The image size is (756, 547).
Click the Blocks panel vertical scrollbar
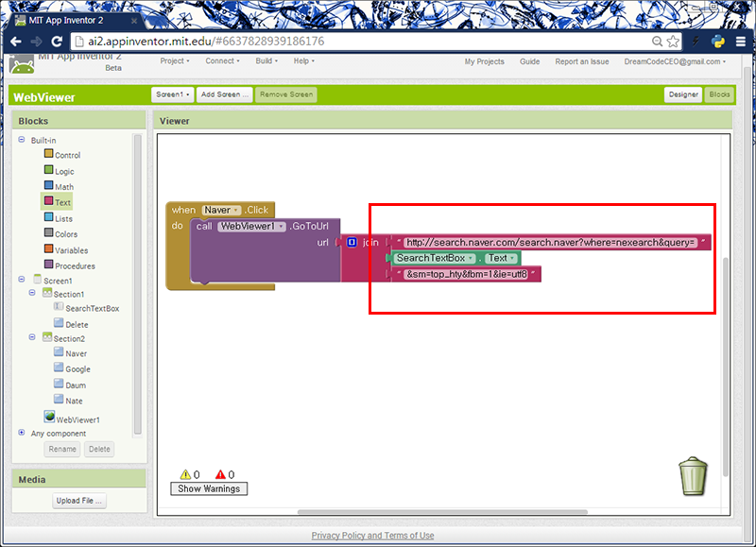click(x=137, y=284)
